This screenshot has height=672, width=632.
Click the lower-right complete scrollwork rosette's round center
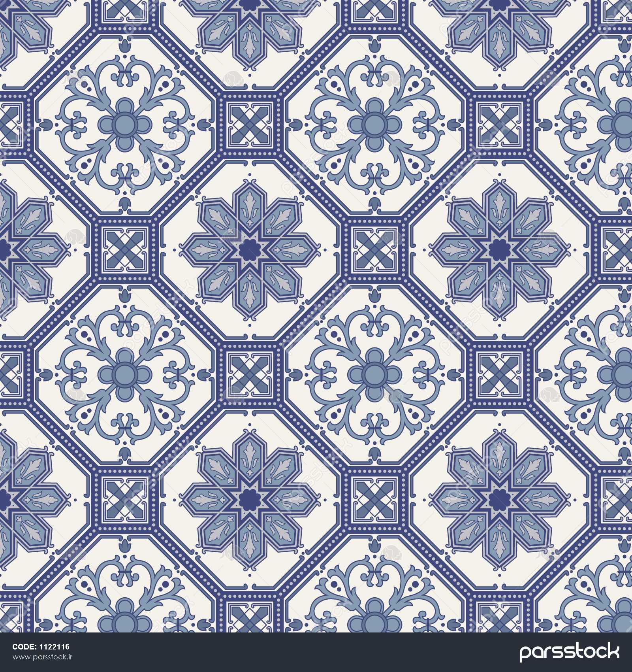372,372
